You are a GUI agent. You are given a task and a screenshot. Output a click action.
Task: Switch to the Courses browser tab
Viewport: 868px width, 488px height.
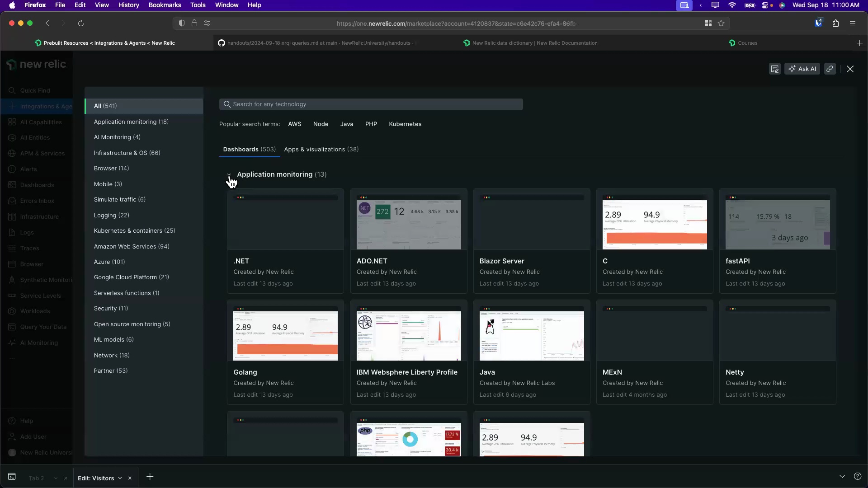point(743,43)
